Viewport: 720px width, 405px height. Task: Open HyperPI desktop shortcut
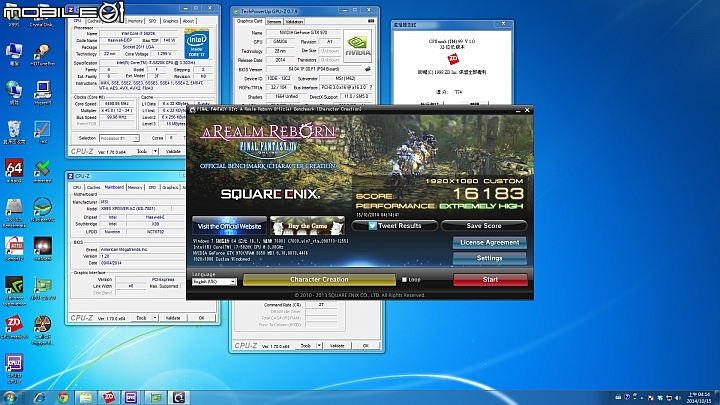[x=42, y=93]
